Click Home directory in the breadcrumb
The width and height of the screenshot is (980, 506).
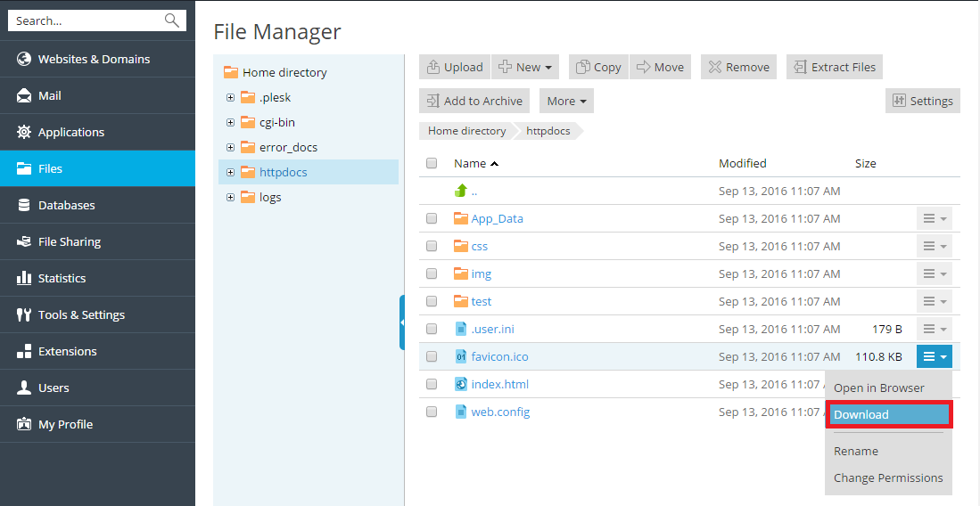pos(466,131)
